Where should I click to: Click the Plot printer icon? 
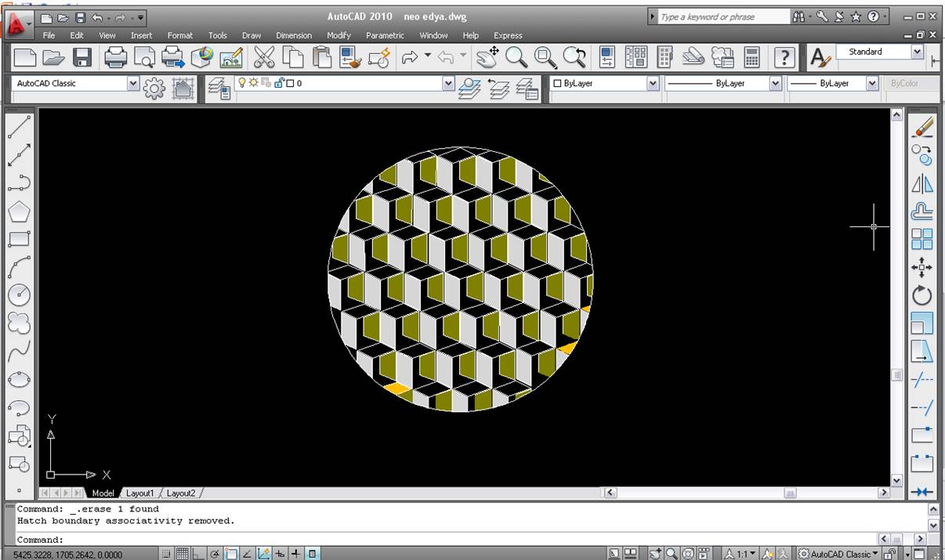tap(115, 57)
